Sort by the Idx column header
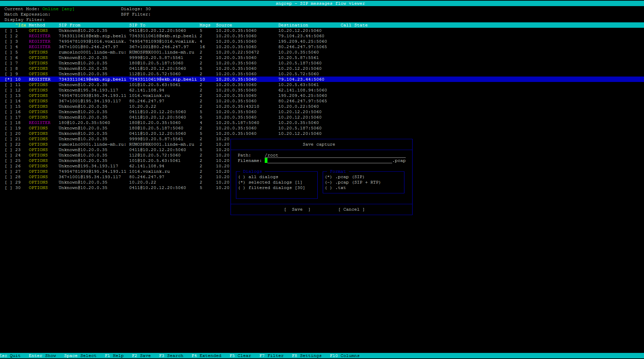 click(21, 25)
